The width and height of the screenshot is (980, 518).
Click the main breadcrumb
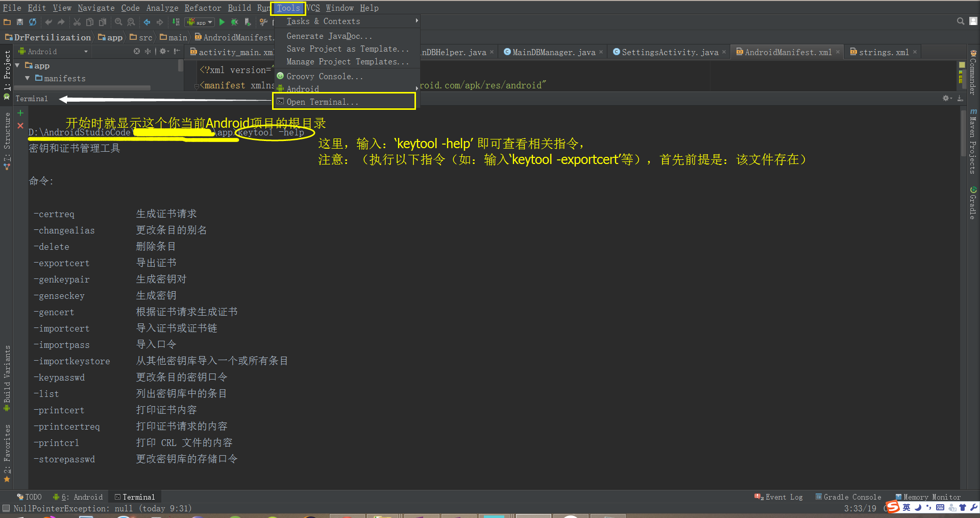pyautogui.click(x=174, y=37)
